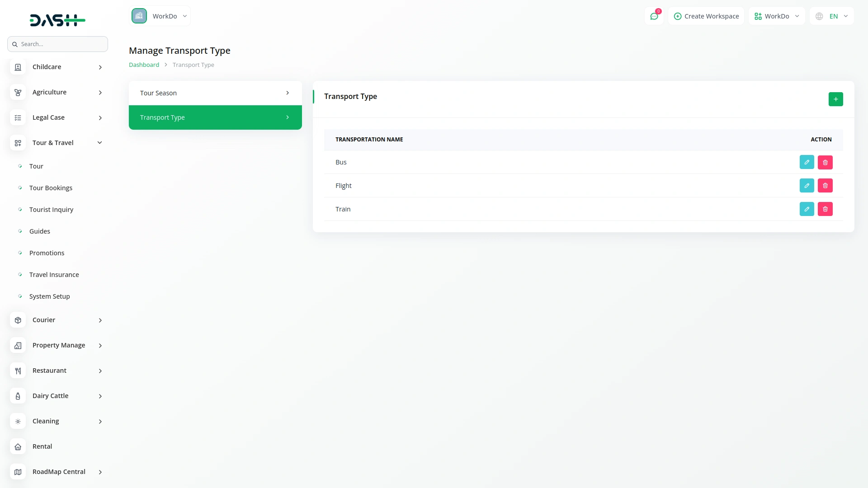Image resolution: width=868 pixels, height=488 pixels.
Task: Click the DASH logo
Action: click(x=57, y=20)
